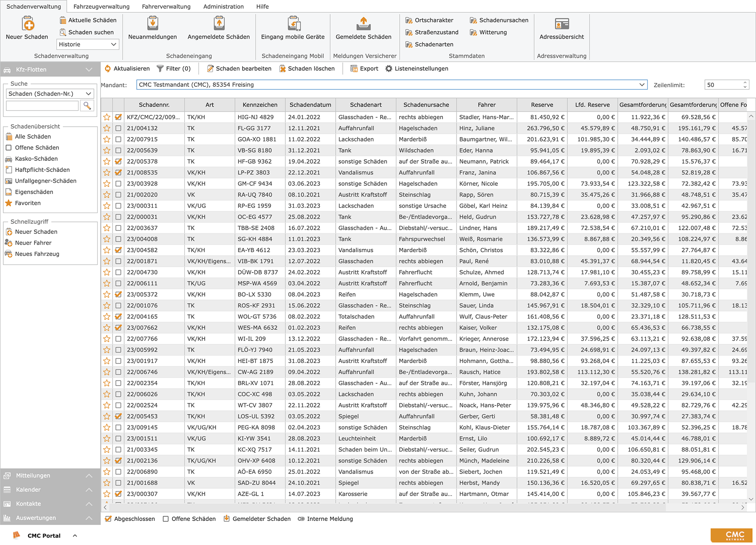
Task: Click horizontal scrollbar right arrow
Action: (x=743, y=507)
